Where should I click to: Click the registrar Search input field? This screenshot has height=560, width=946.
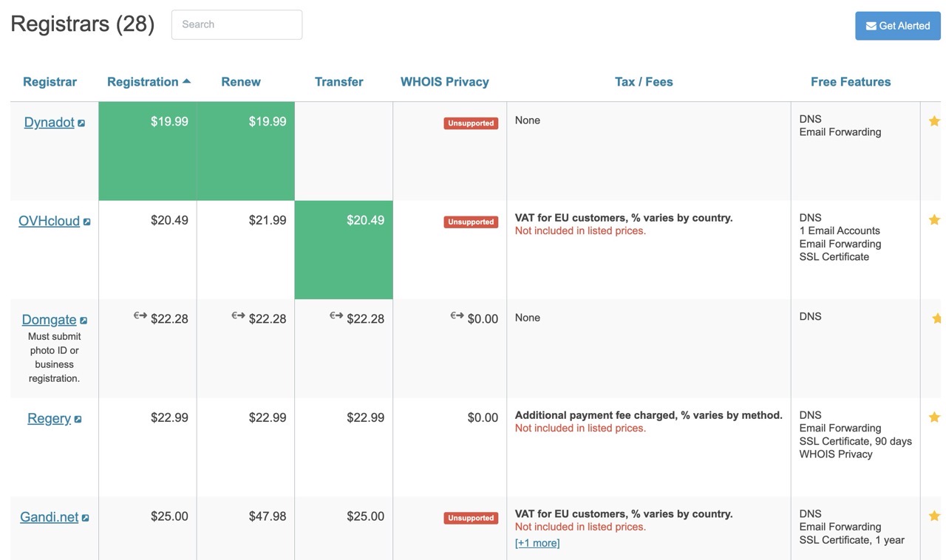coord(236,24)
